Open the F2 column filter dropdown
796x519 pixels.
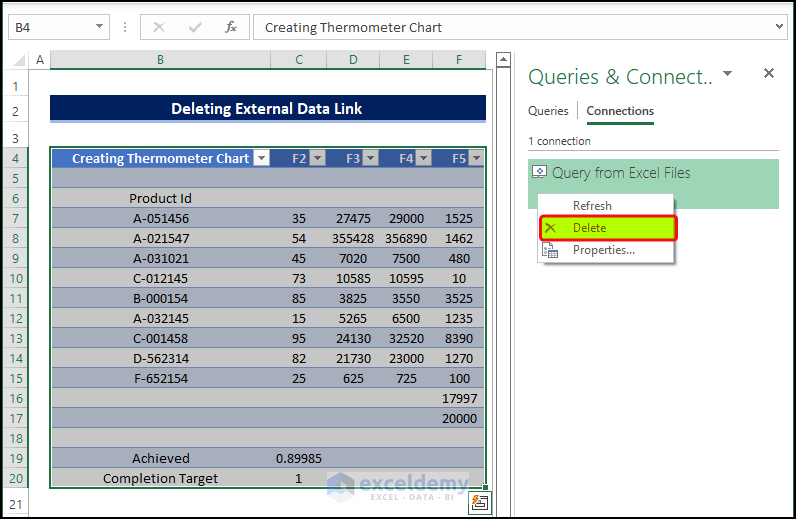(317, 158)
